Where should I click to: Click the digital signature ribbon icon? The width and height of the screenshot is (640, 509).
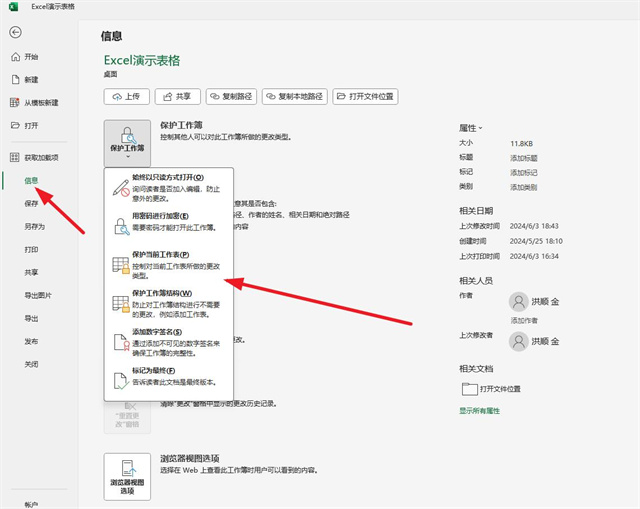click(121, 342)
